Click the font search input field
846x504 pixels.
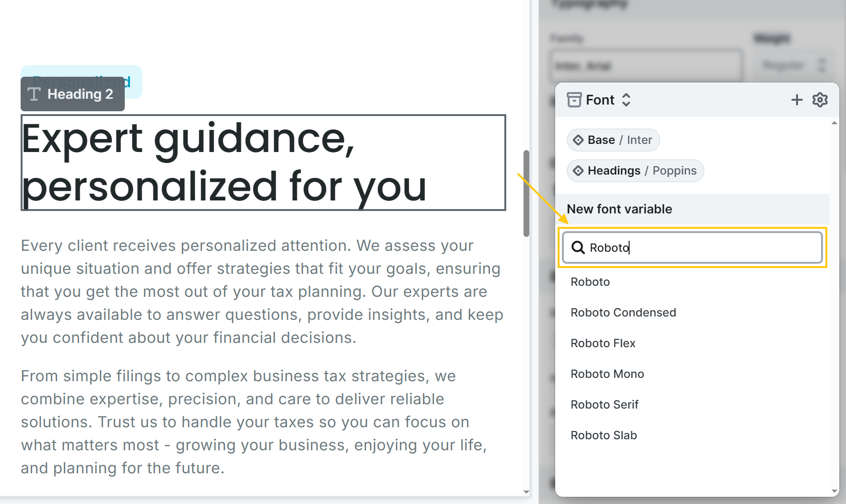click(701, 247)
